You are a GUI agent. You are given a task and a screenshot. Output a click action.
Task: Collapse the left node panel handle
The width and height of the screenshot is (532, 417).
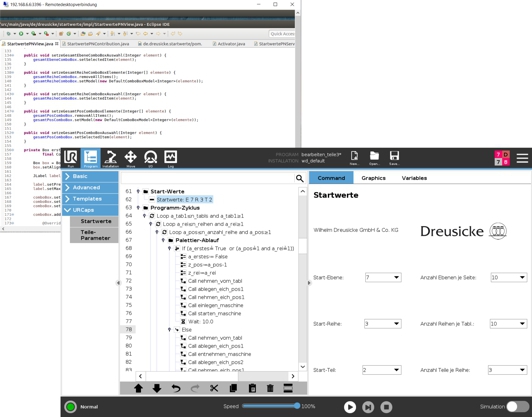click(118, 283)
